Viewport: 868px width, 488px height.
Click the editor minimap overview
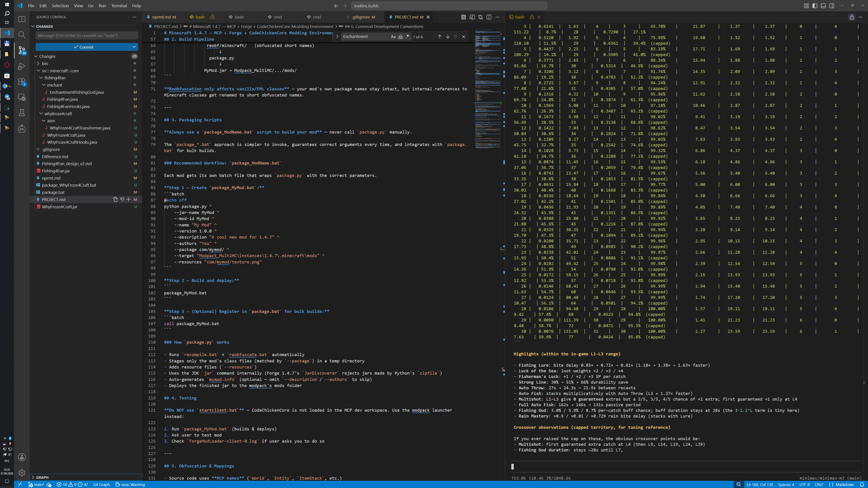tap(487, 89)
